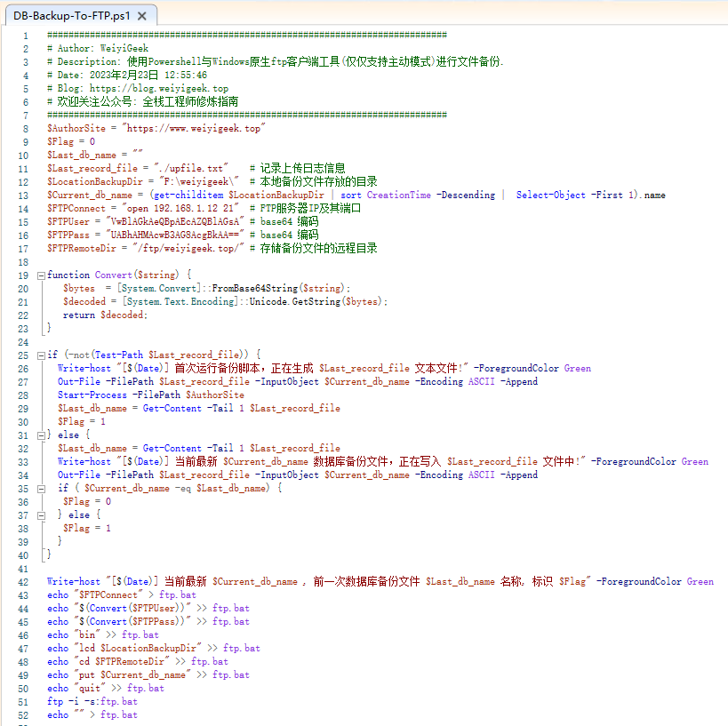Collapse the else block at line 31
The width and height of the screenshot is (728, 726).
pyautogui.click(x=40, y=434)
